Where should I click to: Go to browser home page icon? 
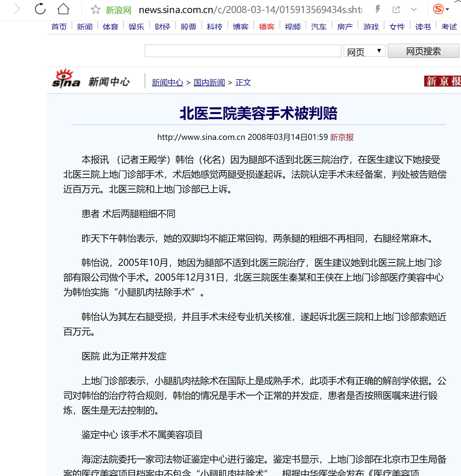click(x=63, y=9)
